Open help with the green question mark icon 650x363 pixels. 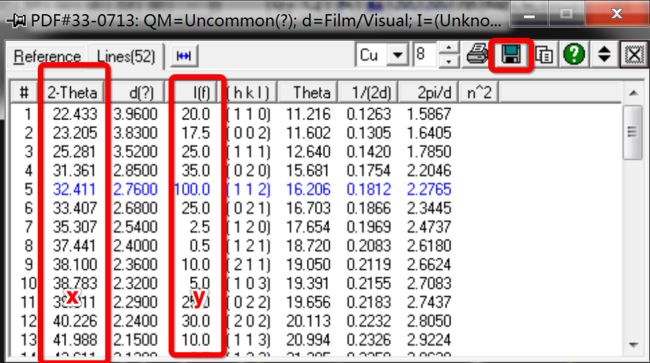(574, 54)
